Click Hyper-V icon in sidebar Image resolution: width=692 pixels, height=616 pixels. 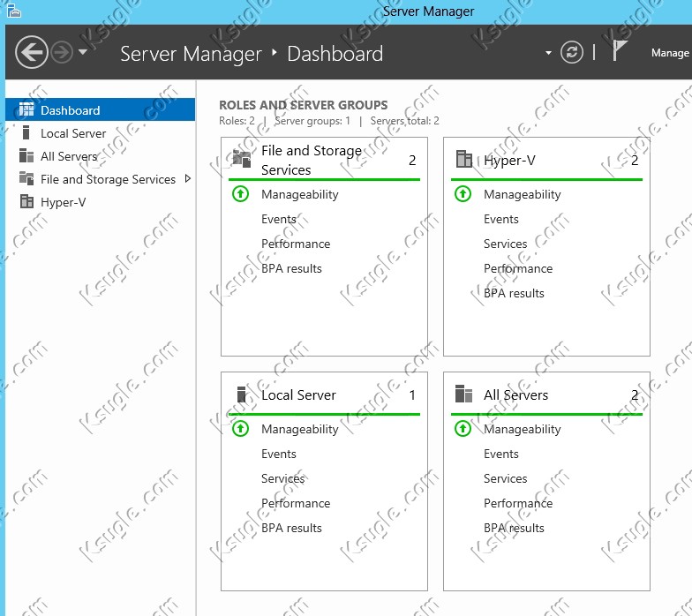point(26,201)
